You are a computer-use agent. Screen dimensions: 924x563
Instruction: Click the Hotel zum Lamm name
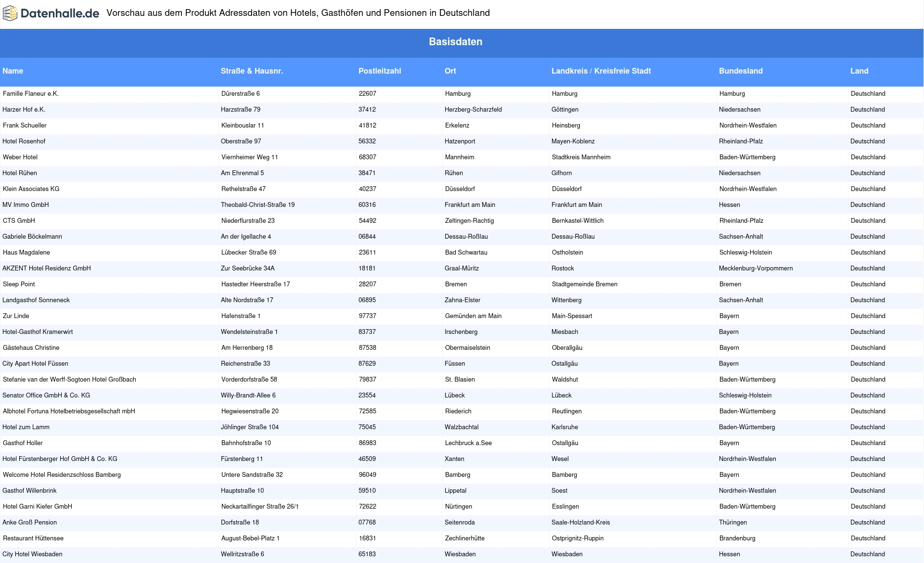click(x=26, y=427)
